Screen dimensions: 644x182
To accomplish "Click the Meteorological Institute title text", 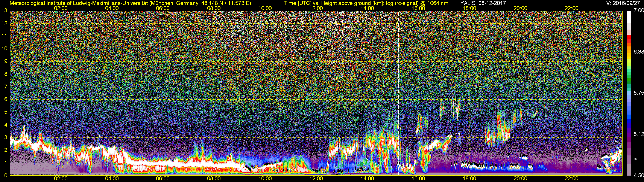I will 131,3.
